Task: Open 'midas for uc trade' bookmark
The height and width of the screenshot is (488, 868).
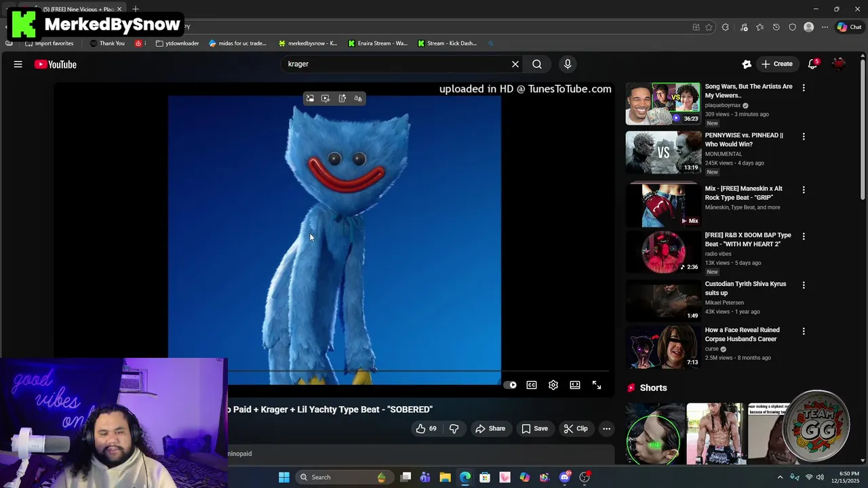Action: pos(238,43)
